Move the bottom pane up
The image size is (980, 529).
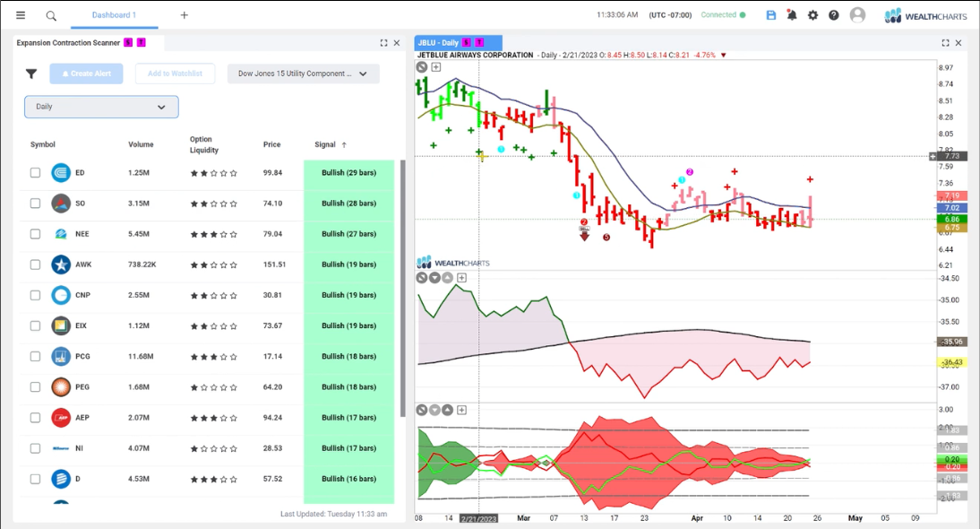tap(448, 410)
